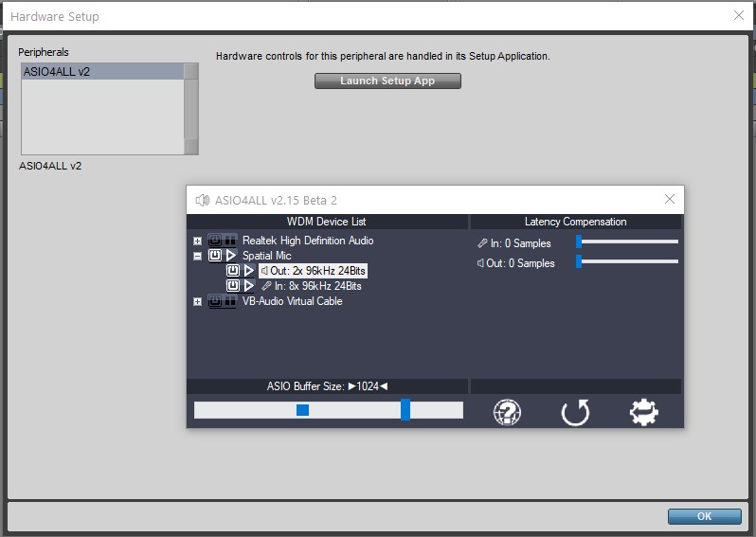Click the ASIO Buffer Size slider handle
756x537 pixels.
click(x=405, y=410)
